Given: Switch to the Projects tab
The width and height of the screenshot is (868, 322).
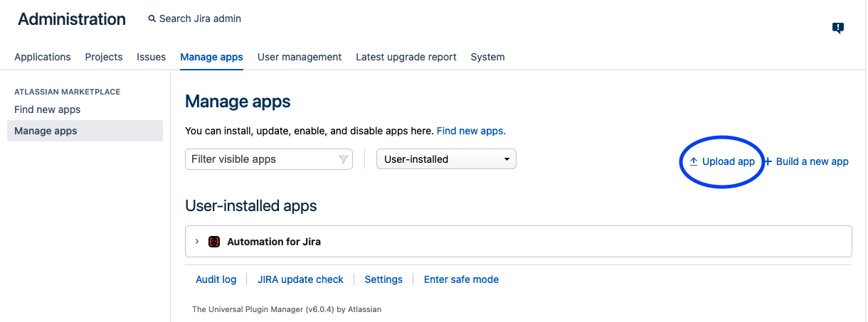Looking at the screenshot, I should point(104,57).
